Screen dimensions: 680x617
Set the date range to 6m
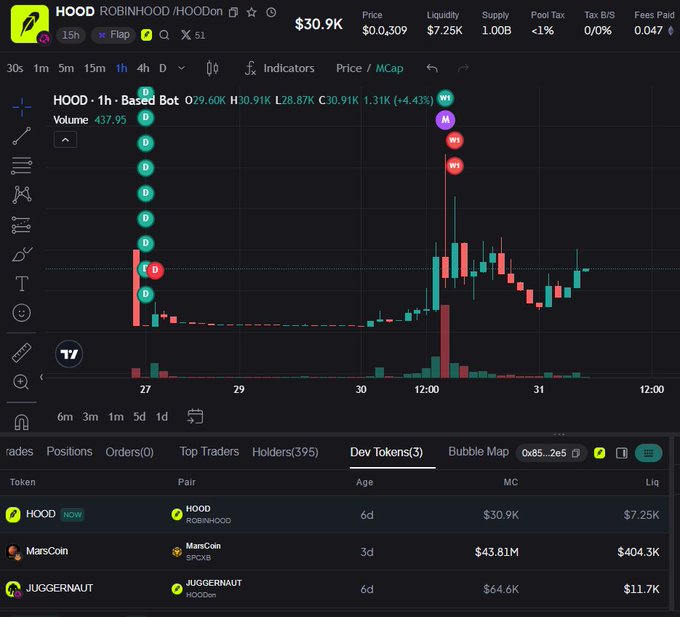(65, 417)
